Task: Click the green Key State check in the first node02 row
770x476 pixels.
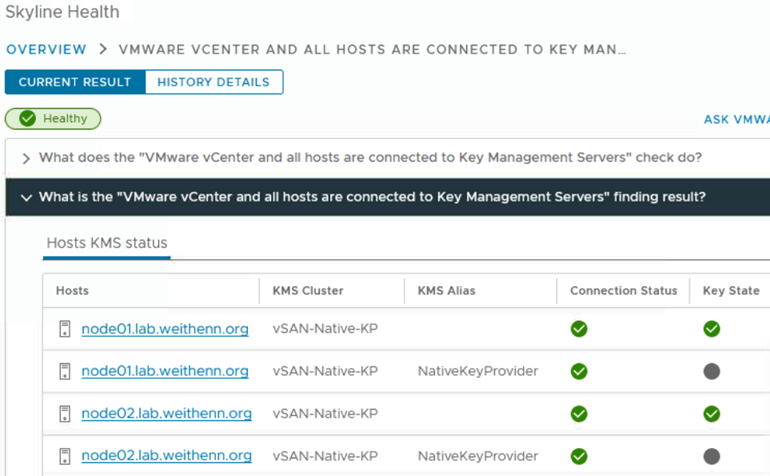Action: click(712, 414)
